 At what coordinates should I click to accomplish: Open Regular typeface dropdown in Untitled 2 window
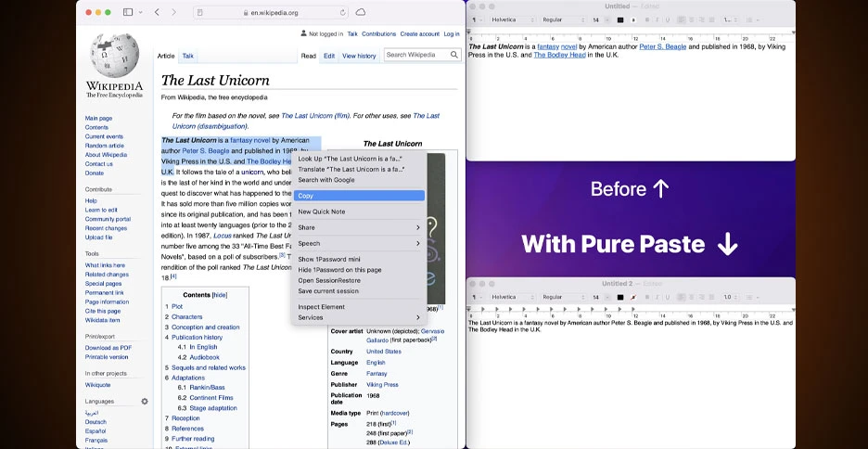(564, 297)
